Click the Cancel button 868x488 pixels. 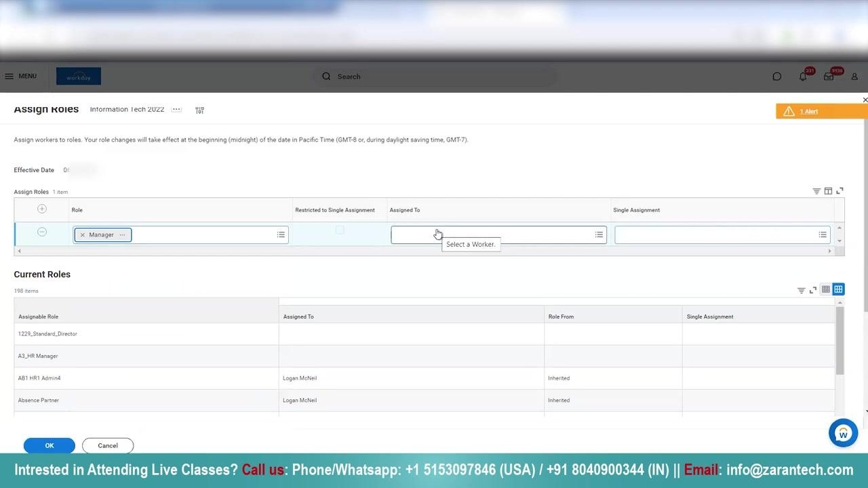108,445
